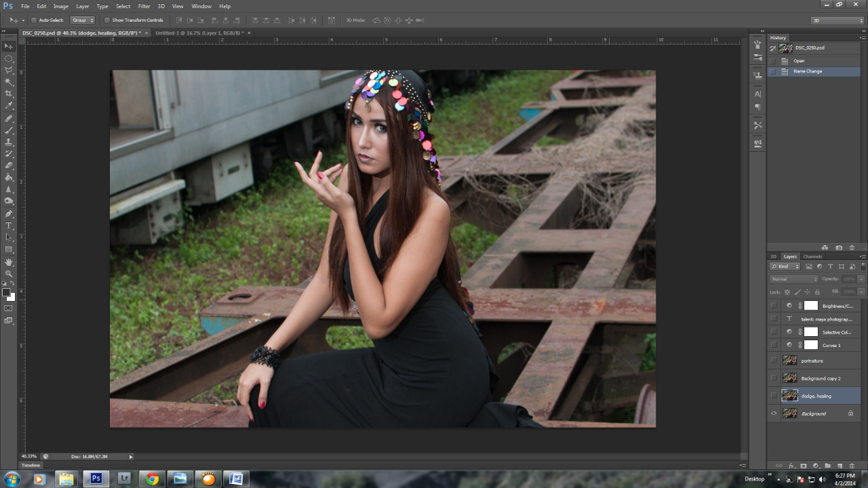Select the Crop tool
Viewport: 868px width, 488px height.
pos(9,94)
